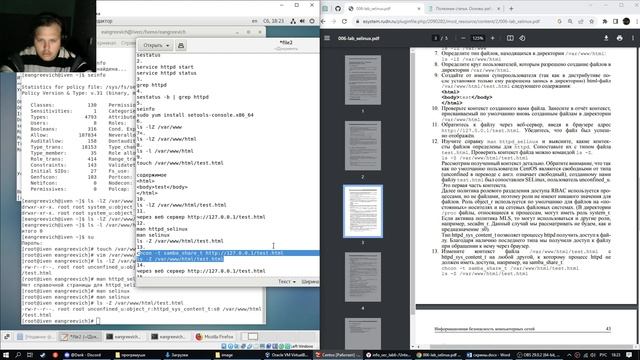Click the 'en' keyboard layout indicator
The image size is (640, 360).
tap(255, 21)
